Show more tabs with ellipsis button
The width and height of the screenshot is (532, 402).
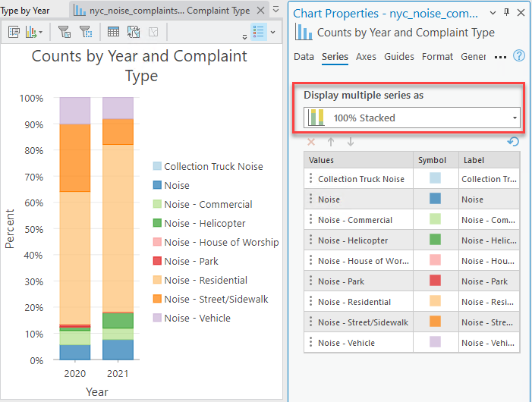coord(500,57)
